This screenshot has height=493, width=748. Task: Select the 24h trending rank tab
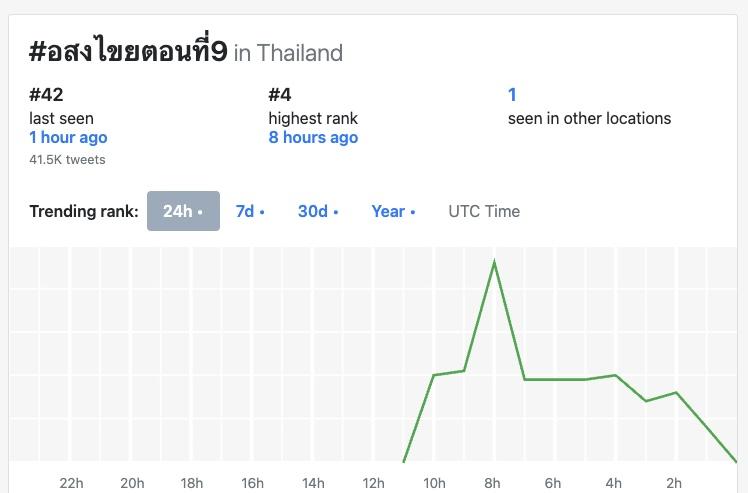[x=183, y=211]
